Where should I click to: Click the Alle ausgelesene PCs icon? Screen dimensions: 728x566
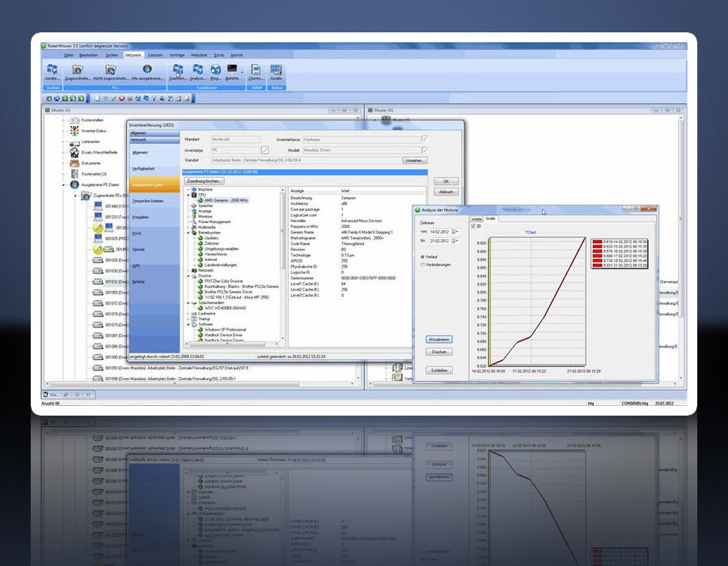pyautogui.click(x=147, y=69)
